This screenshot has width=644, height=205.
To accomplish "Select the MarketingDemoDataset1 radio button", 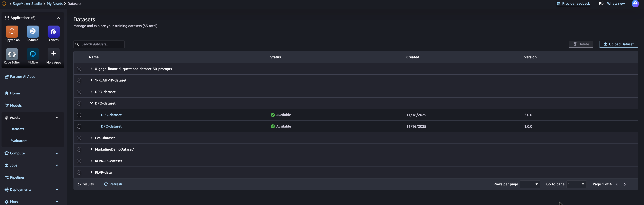I will (79, 149).
